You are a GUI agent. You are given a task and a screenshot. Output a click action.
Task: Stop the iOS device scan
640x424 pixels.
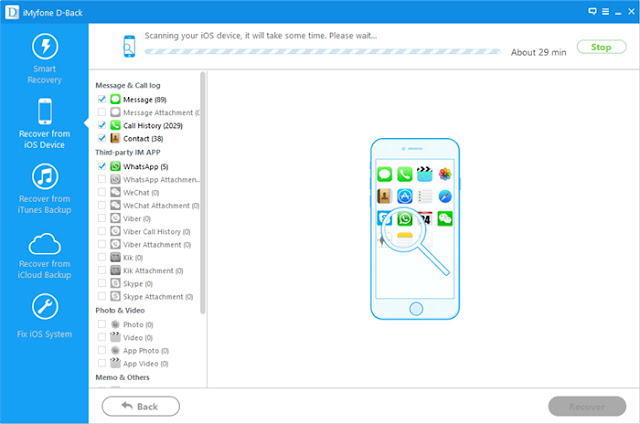point(601,47)
